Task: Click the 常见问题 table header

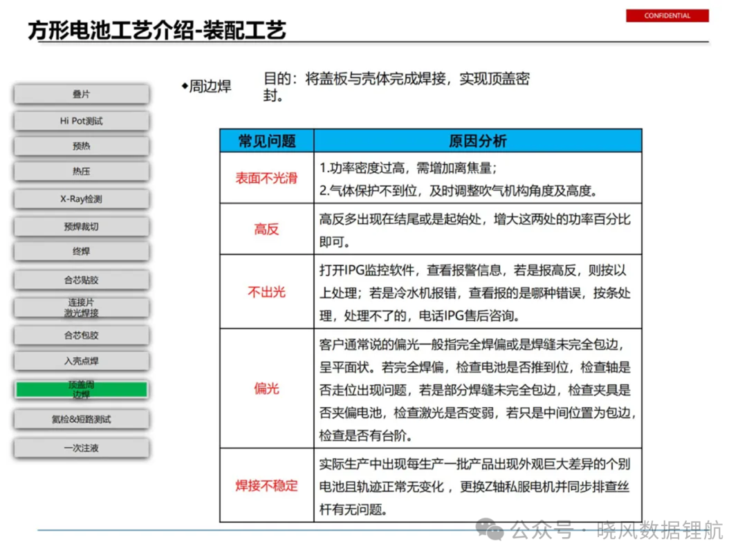Action: tap(267, 141)
